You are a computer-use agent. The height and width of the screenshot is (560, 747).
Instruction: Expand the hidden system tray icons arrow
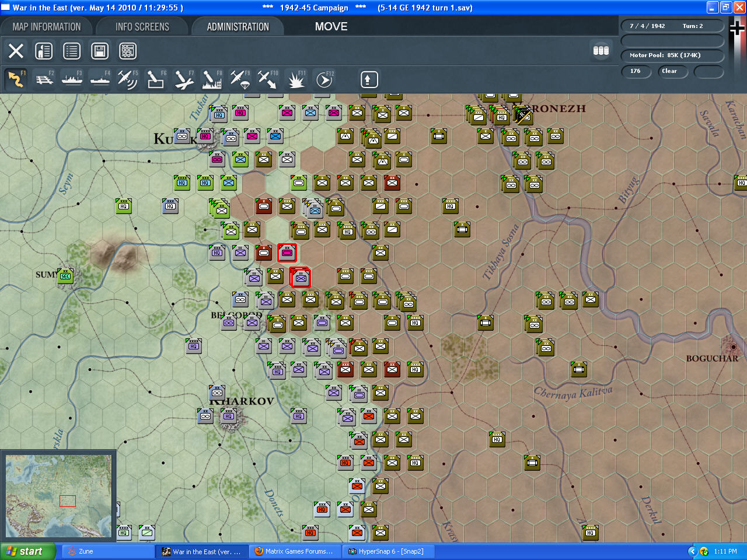click(x=692, y=551)
